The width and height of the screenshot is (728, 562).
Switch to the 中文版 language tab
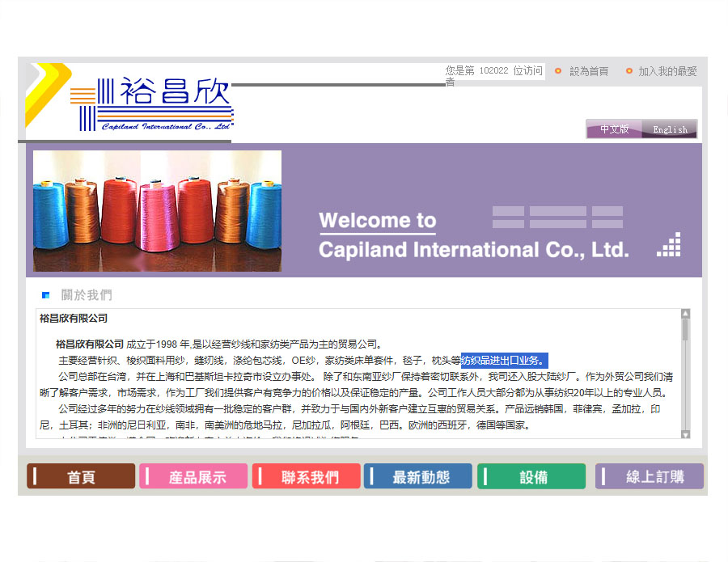click(x=614, y=129)
